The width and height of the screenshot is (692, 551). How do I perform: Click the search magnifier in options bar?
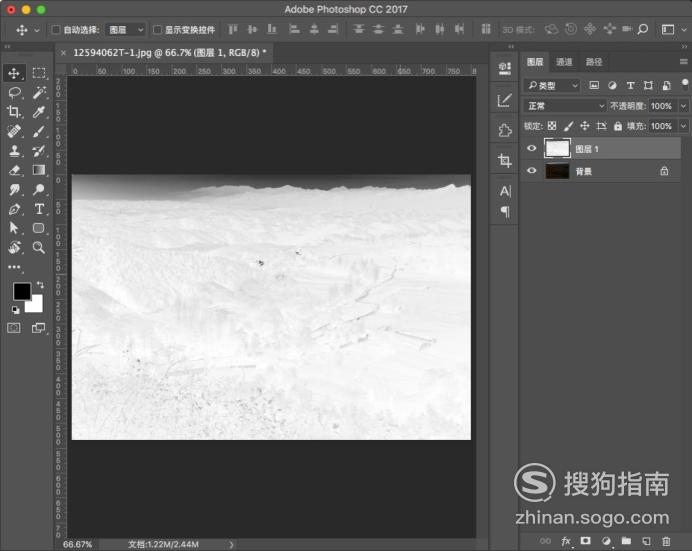[x=643, y=30]
